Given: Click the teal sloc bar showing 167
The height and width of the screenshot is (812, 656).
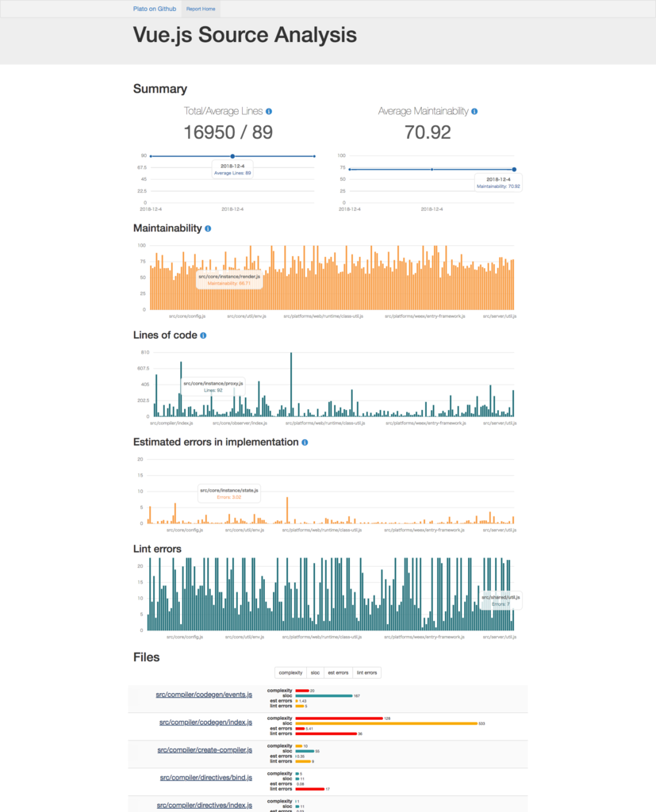Looking at the screenshot, I should [x=324, y=696].
